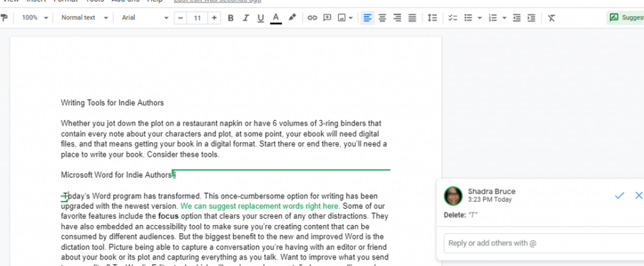Decrease font size with minus button

180,18
